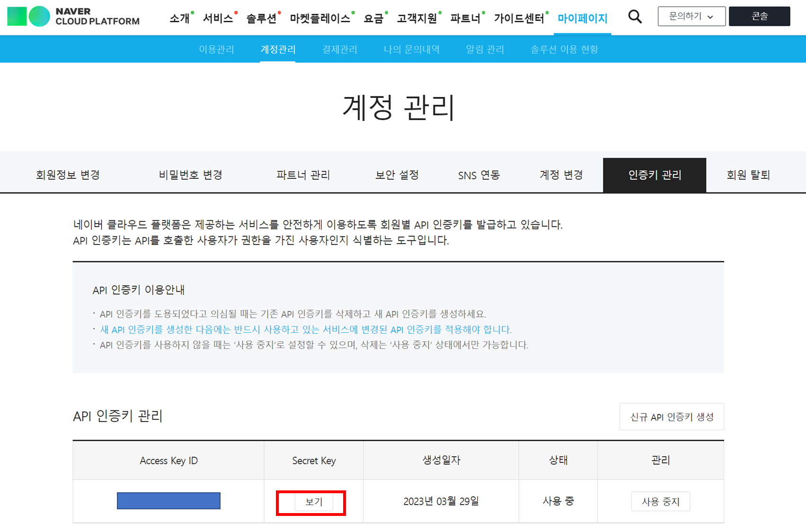Open the 가이드센터 menu
The height and width of the screenshot is (532, 806).
(x=519, y=18)
